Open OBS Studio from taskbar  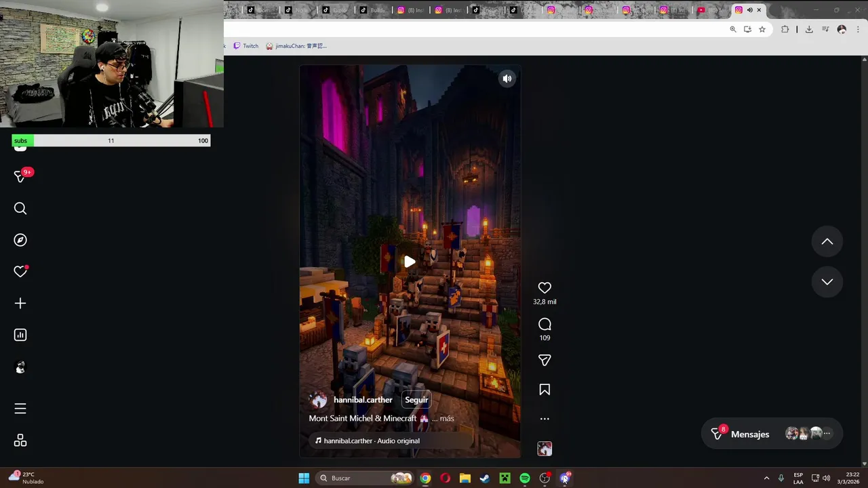pos(545,479)
